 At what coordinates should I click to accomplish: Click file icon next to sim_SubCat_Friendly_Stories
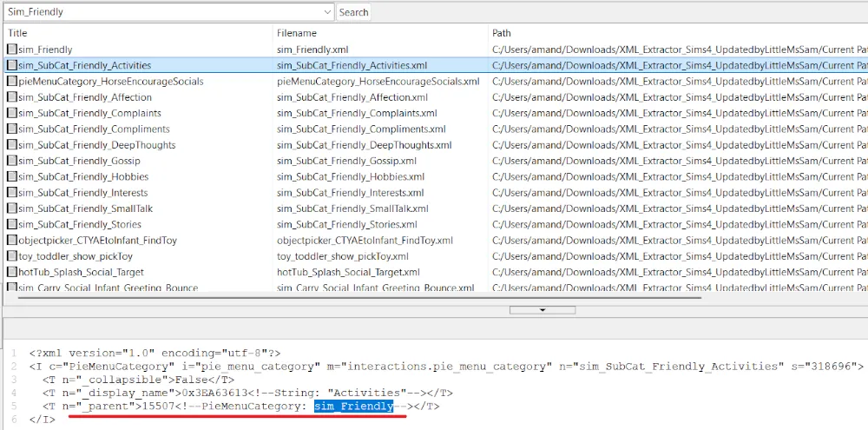(11, 224)
